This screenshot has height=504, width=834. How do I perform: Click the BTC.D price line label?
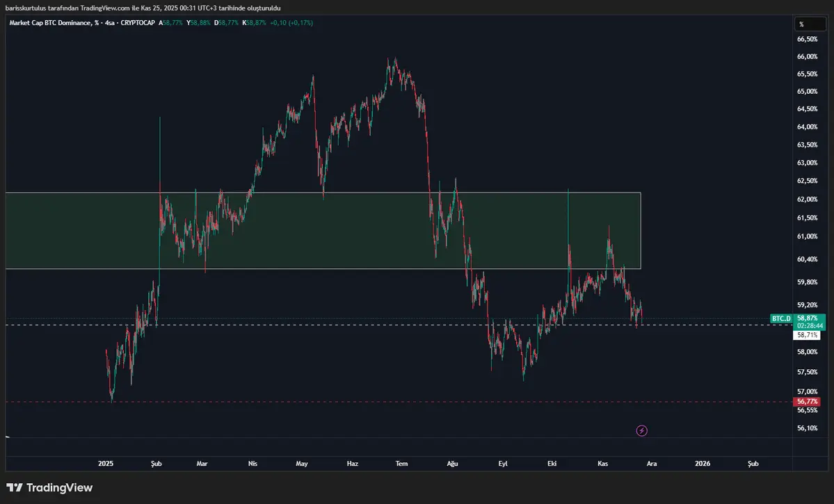point(781,318)
